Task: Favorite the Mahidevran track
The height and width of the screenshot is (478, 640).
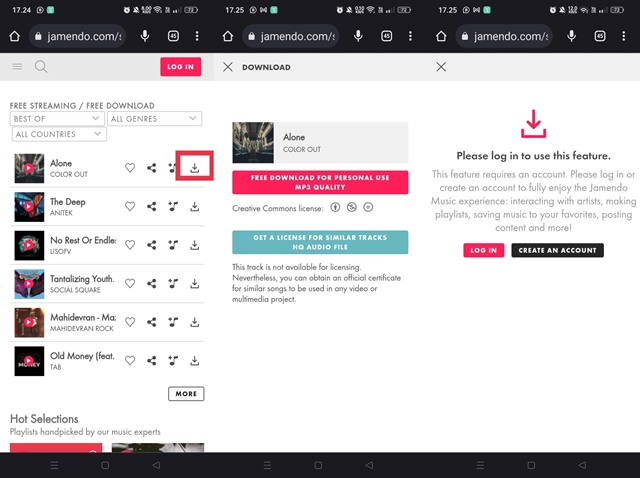Action: (x=130, y=322)
